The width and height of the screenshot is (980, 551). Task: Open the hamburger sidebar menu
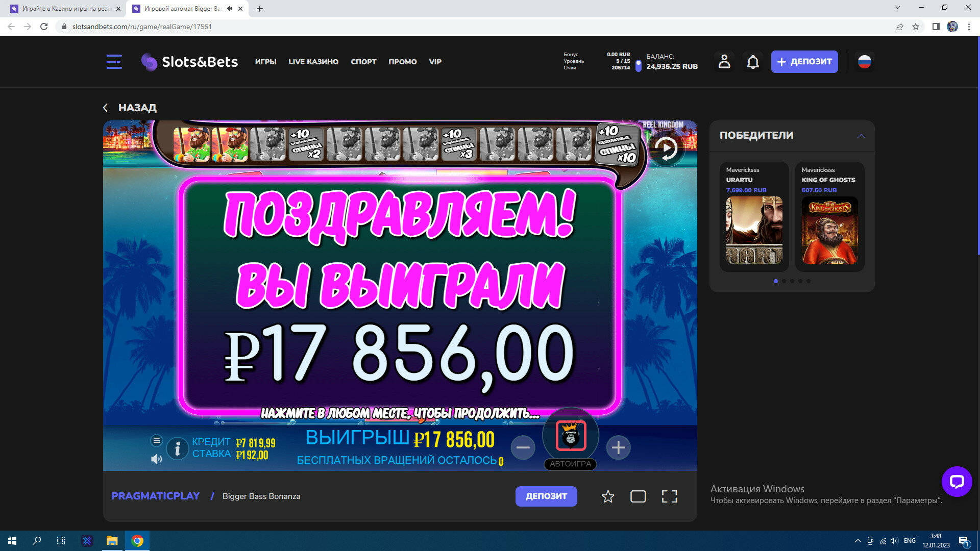point(114,62)
